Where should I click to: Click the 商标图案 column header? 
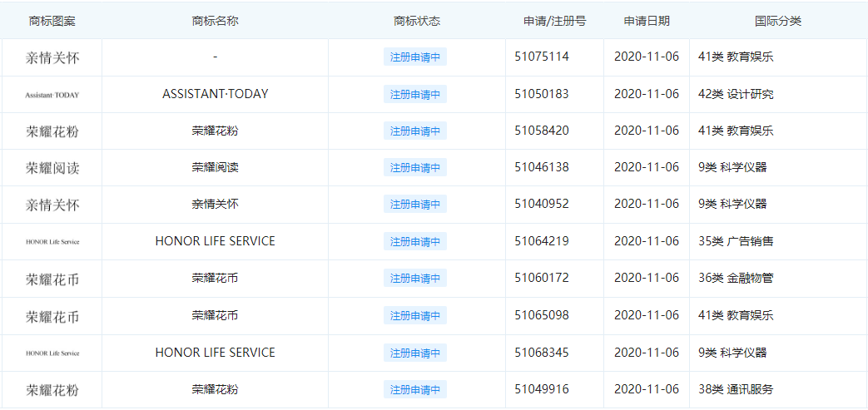[x=52, y=21]
